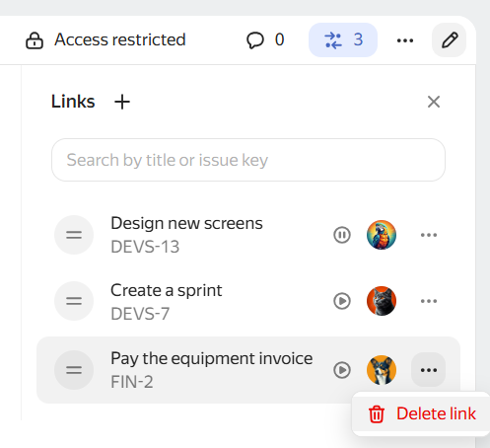
Task: Toggle the links panel button showing 3
Action: coord(343,40)
